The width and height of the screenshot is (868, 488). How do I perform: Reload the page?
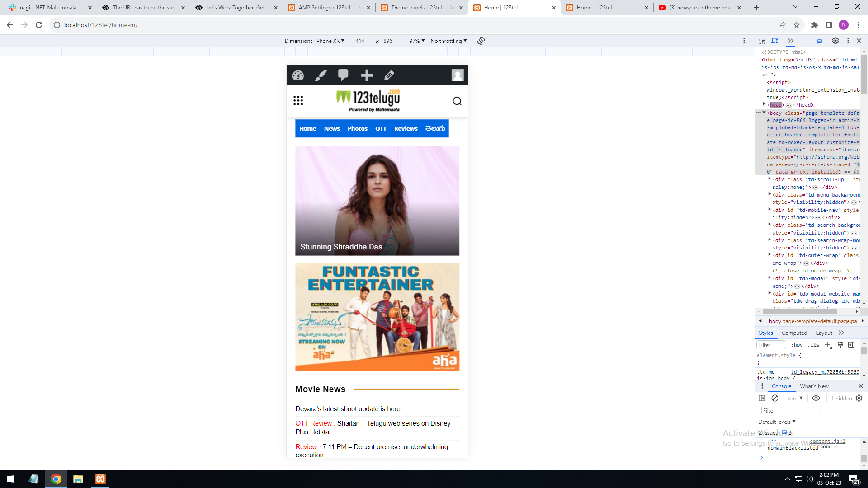pos(39,25)
